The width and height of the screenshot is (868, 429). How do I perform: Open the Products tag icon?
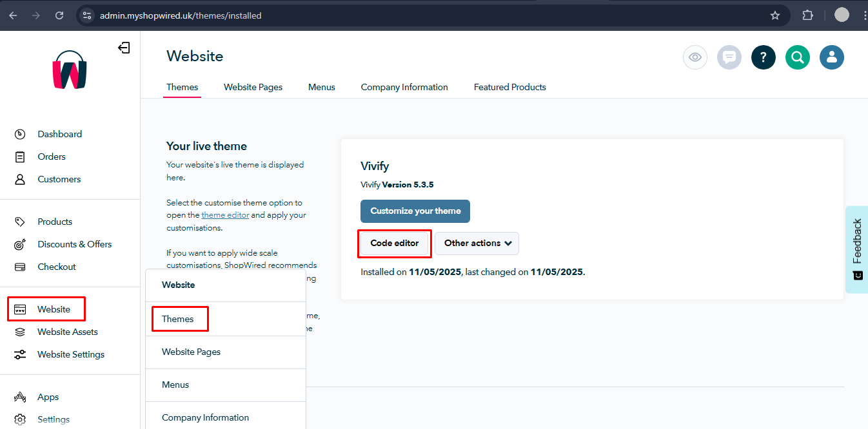tap(19, 222)
